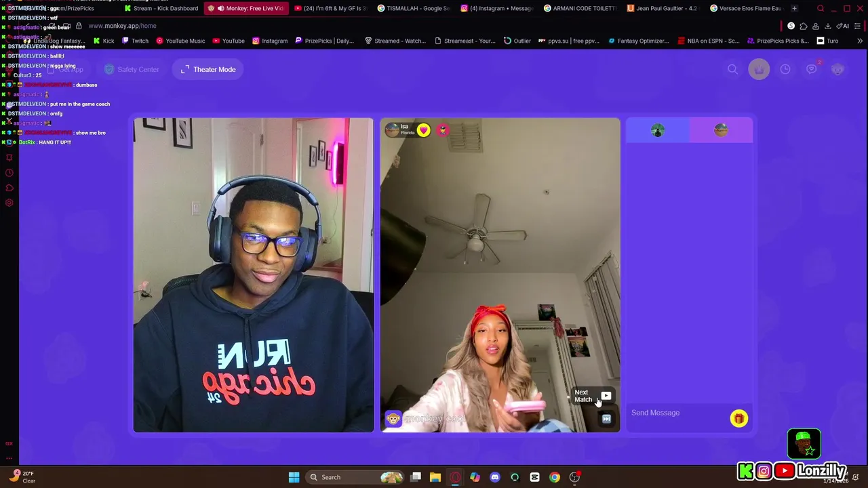Open Isa's profile avatar on the video

coord(392,129)
